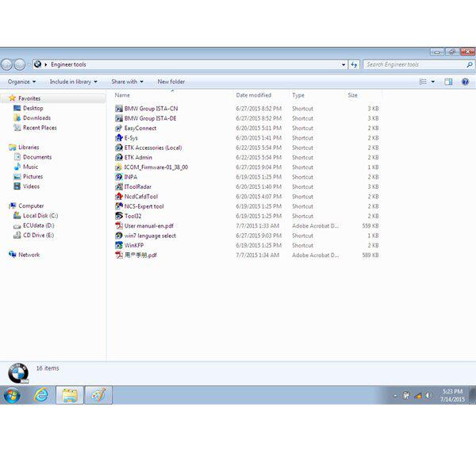Open the Share with dropdown
This screenshot has width=476, height=476.
pos(127,82)
